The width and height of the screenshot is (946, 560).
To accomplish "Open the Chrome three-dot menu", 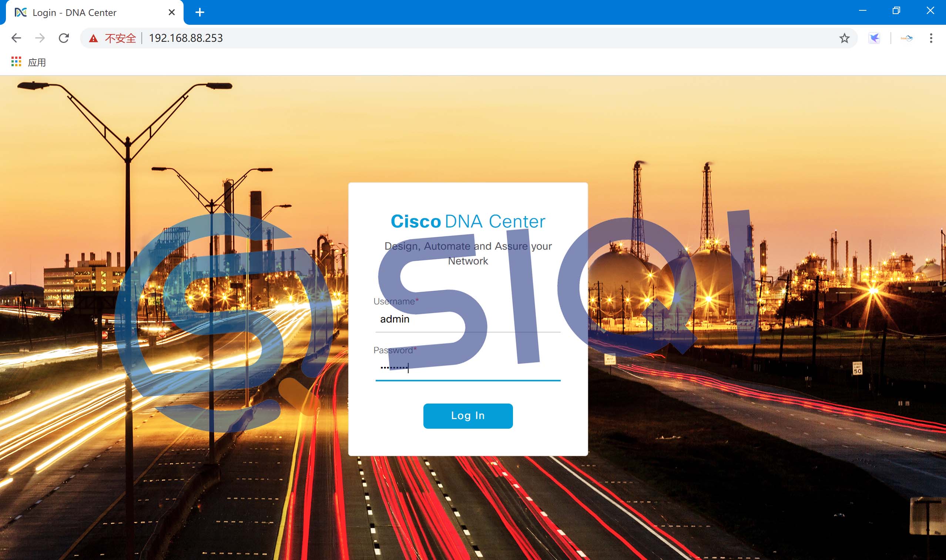I will click(x=931, y=38).
